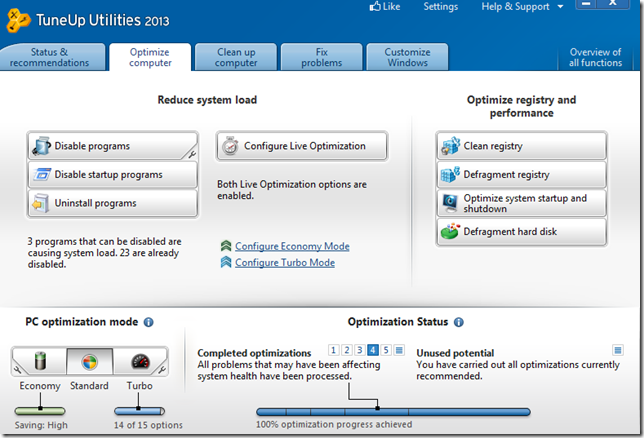Click the green Economy Mode chevron icon
644x438 pixels.
(x=226, y=246)
